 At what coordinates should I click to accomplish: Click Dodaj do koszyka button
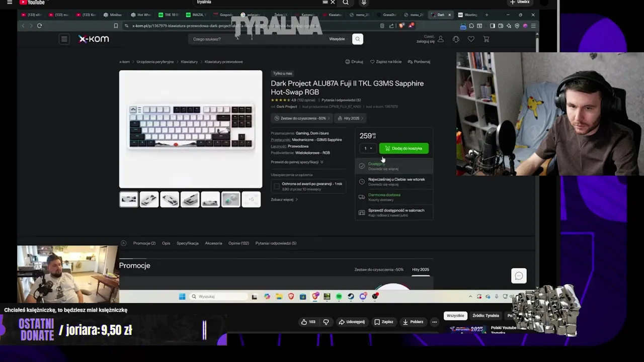click(x=404, y=148)
